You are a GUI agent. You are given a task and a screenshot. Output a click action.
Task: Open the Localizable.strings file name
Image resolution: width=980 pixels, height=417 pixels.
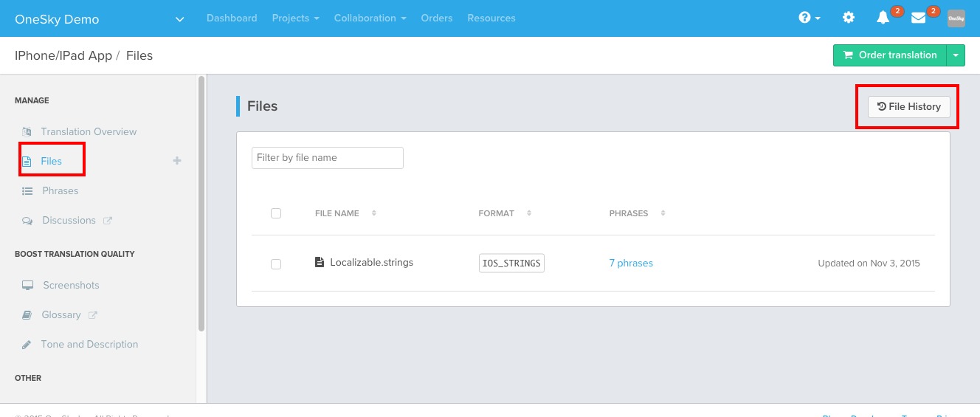point(372,262)
